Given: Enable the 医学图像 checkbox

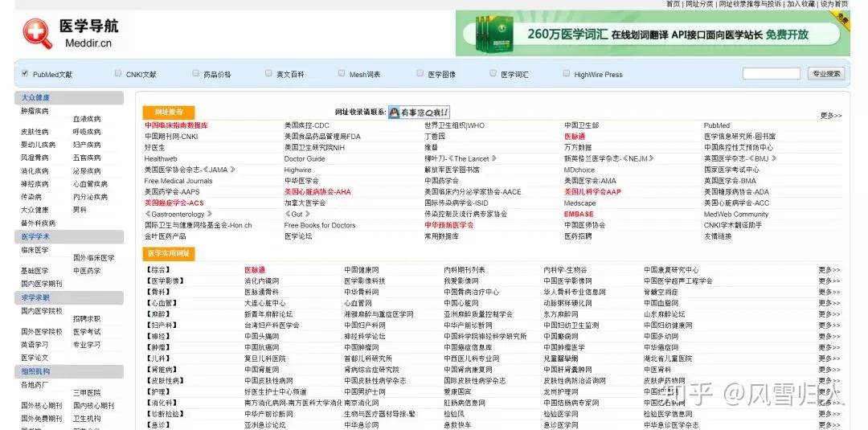Looking at the screenshot, I should coord(420,73).
